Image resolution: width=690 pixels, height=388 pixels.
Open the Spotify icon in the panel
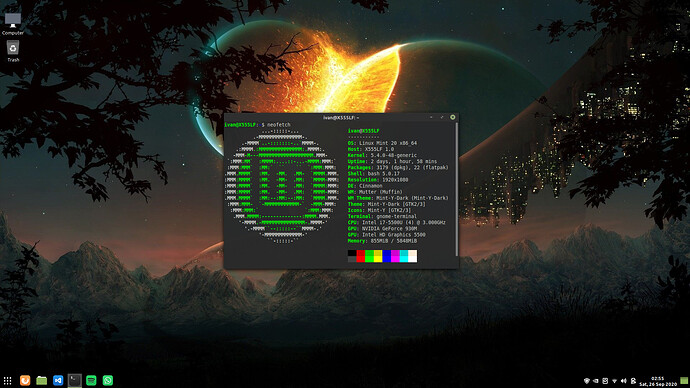click(x=91, y=381)
